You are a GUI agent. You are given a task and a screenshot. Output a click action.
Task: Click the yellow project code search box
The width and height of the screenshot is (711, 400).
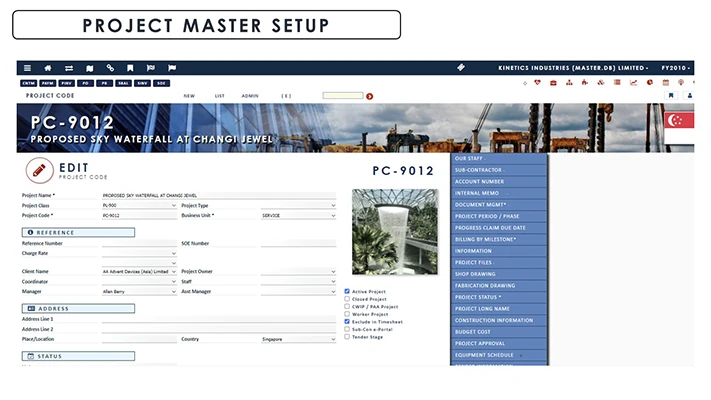pos(343,95)
